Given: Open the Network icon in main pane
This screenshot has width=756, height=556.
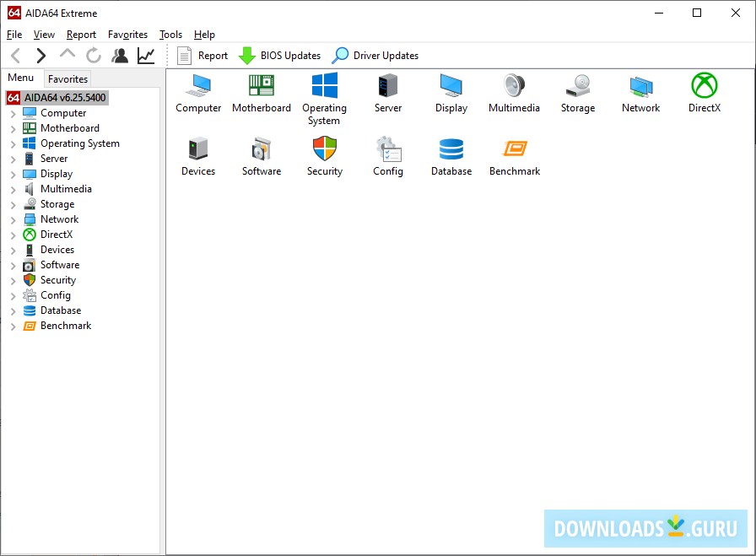Looking at the screenshot, I should [640, 87].
